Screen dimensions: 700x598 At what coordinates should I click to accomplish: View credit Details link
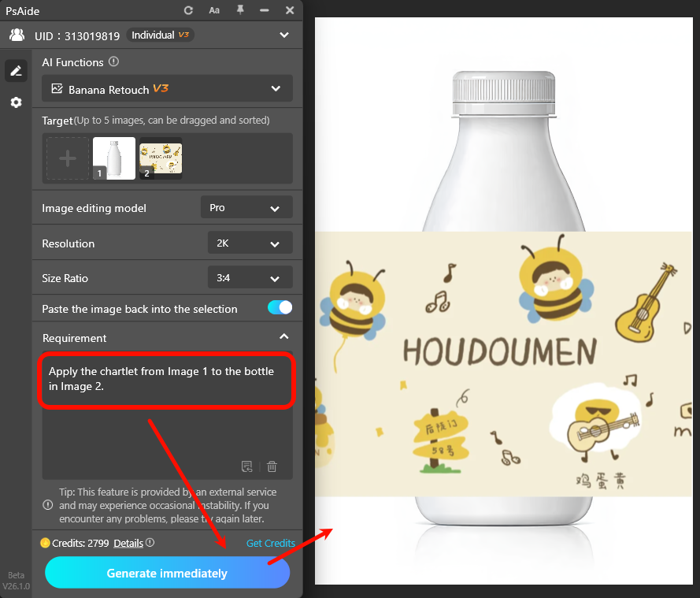click(x=128, y=543)
